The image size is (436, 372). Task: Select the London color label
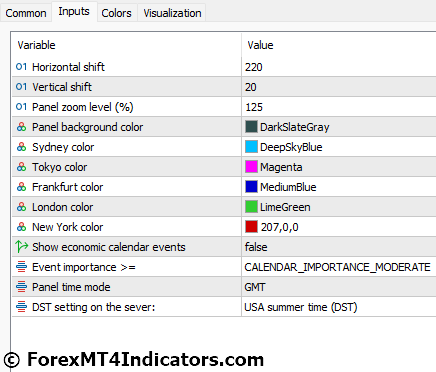point(62,207)
